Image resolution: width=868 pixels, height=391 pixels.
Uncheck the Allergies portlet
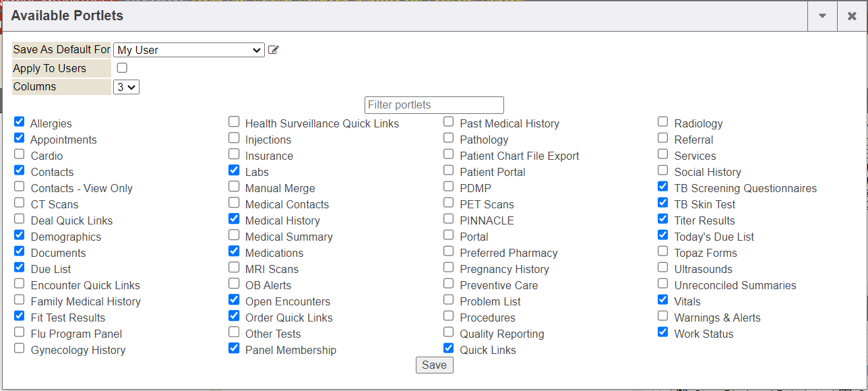tap(19, 122)
